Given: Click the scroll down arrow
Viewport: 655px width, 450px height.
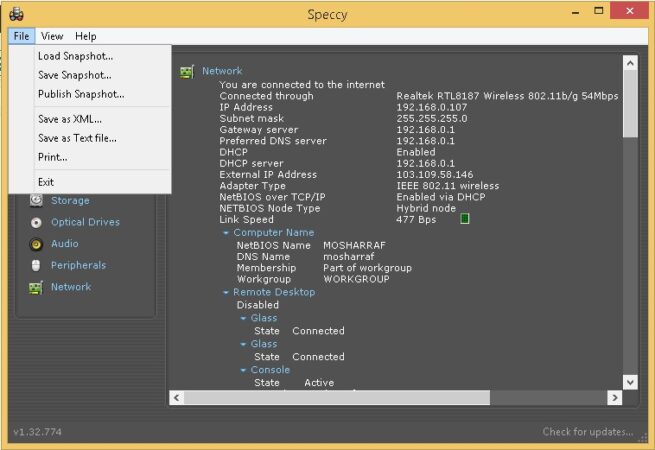Looking at the screenshot, I should 630,382.
